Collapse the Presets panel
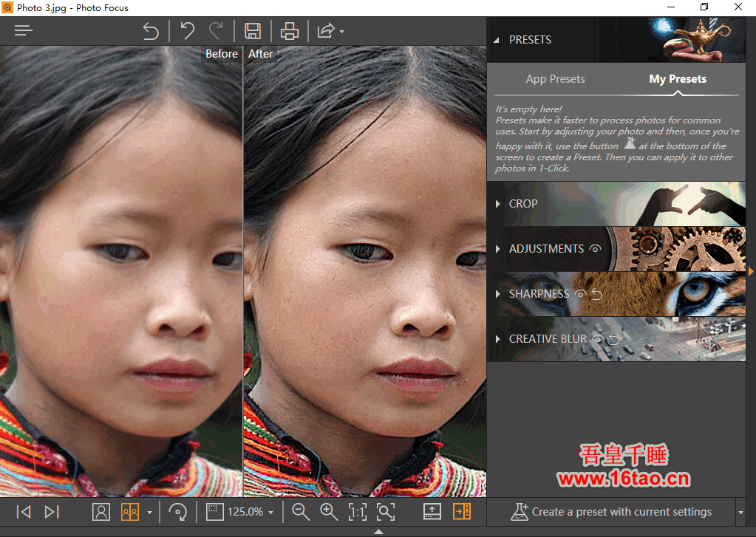This screenshot has width=756, height=537. 497,40
